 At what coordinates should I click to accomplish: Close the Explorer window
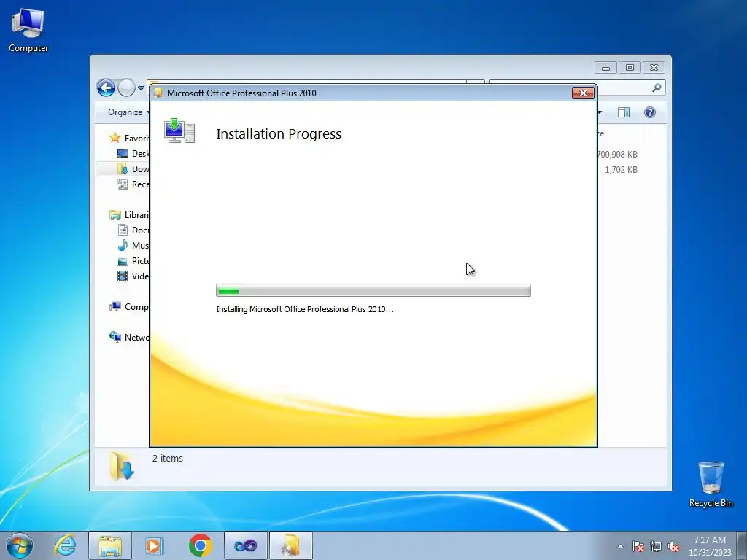(654, 68)
